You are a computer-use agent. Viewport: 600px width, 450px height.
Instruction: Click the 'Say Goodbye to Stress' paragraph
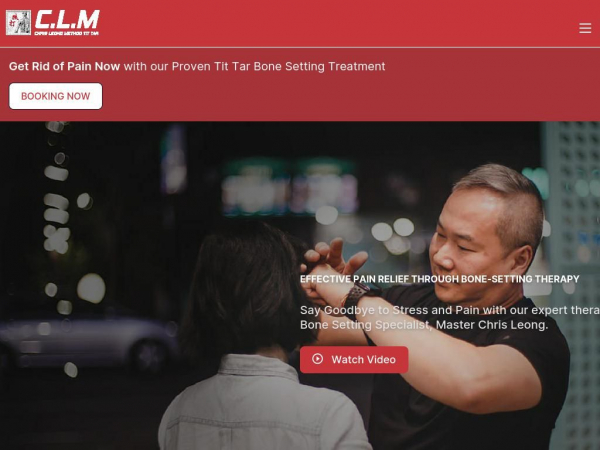tap(450, 317)
